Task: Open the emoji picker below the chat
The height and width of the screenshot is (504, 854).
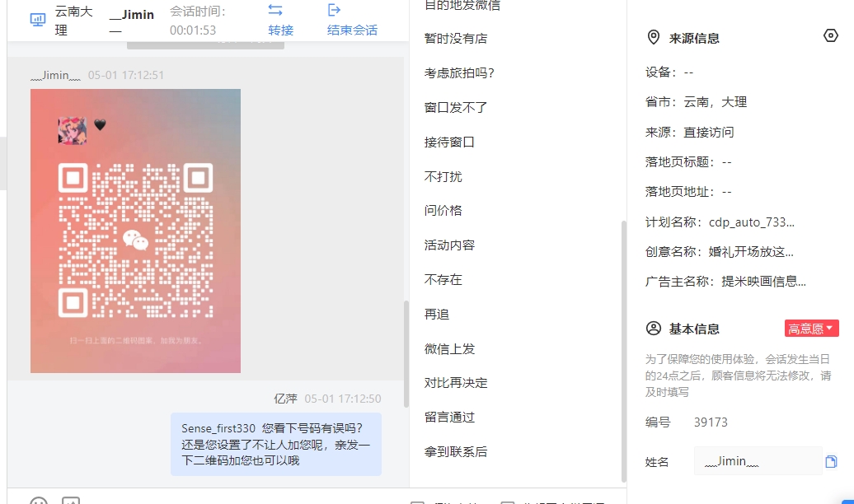Action: point(39,500)
